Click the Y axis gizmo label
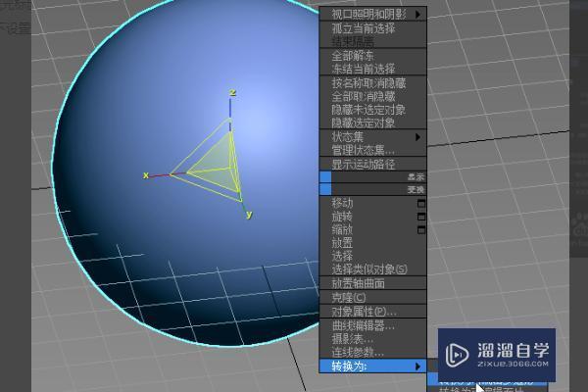This screenshot has height=392, width=588. point(249,215)
